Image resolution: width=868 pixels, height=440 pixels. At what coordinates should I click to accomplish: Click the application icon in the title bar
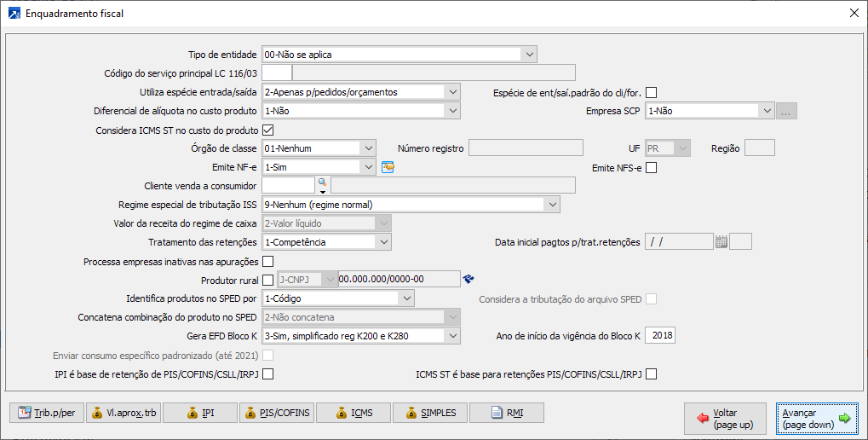coord(14,13)
